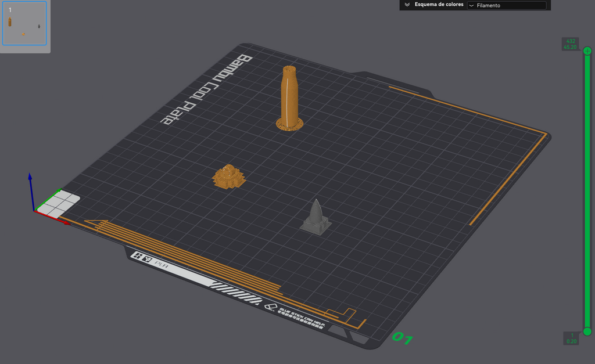Click the bottom green layer slider handle

(x=587, y=331)
